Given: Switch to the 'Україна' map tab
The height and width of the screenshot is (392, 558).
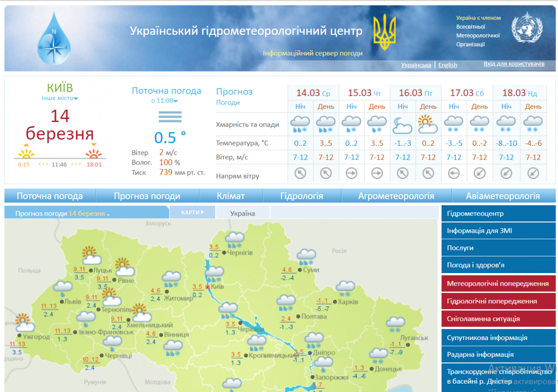Looking at the screenshot, I should click(242, 214).
